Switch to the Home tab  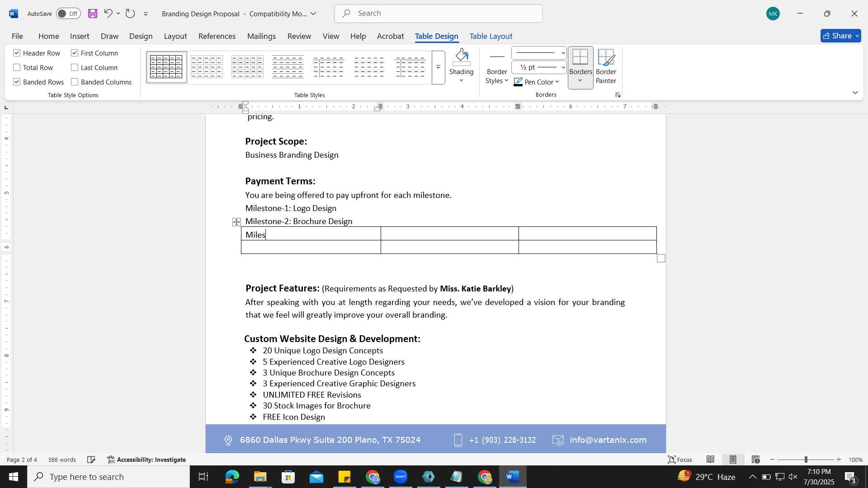click(48, 36)
